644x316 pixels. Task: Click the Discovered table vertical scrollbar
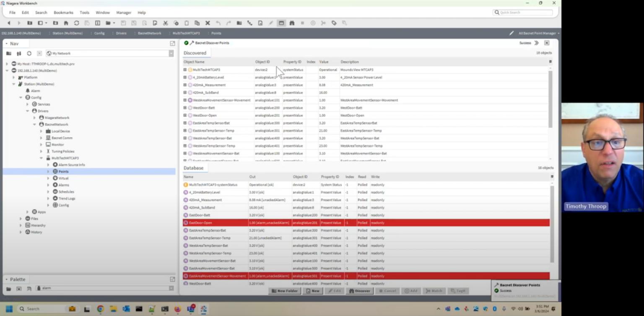pos(551,99)
